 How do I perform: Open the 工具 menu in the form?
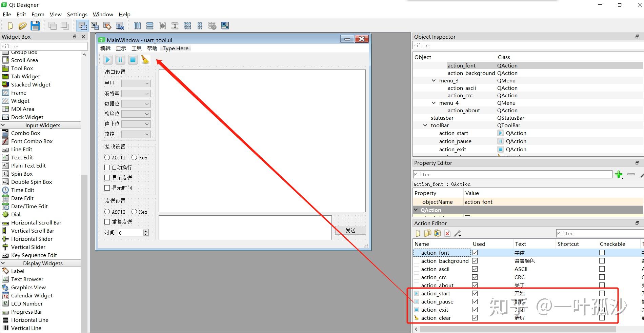pyautogui.click(x=137, y=48)
